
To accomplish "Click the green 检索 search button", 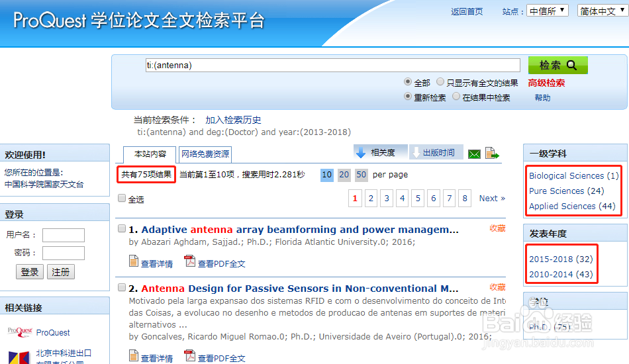I will pos(558,65).
